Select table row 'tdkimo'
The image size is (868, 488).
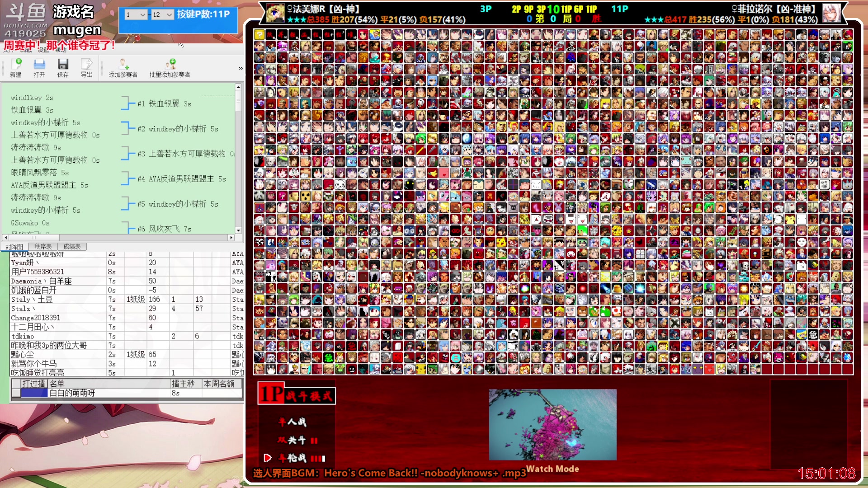point(127,336)
